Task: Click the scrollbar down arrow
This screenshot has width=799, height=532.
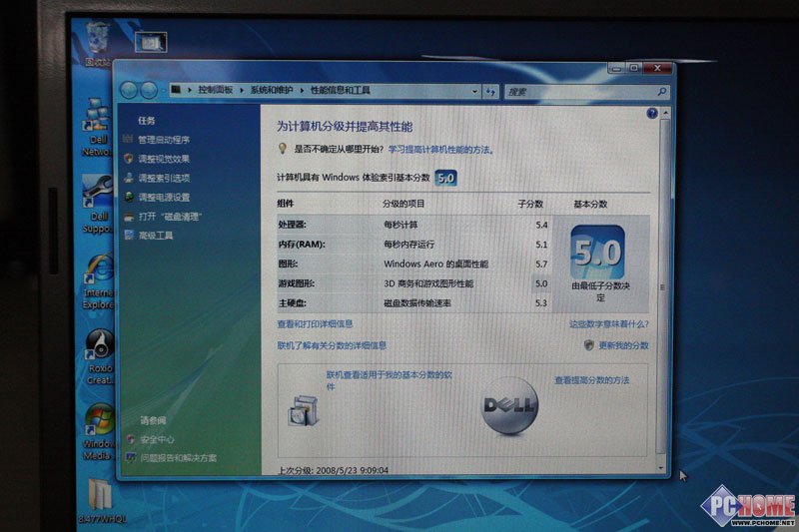Action: [661, 467]
